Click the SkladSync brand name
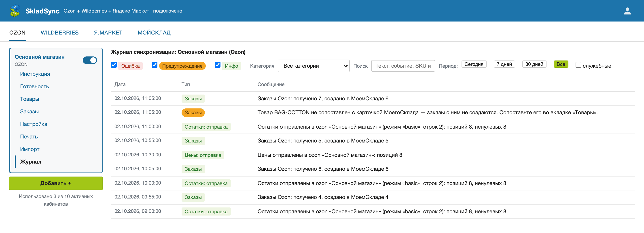 coord(42,11)
